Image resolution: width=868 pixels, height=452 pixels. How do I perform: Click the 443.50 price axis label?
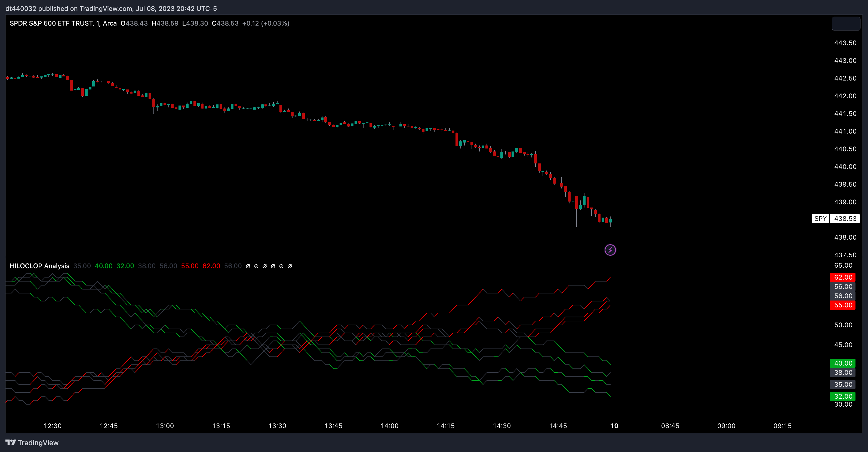click(x=845, y=43)
